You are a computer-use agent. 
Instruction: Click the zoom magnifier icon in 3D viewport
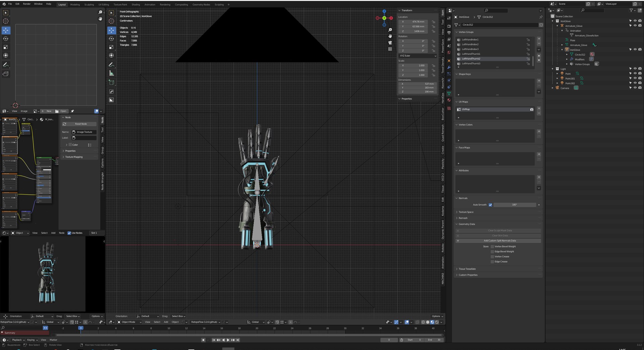390,30
